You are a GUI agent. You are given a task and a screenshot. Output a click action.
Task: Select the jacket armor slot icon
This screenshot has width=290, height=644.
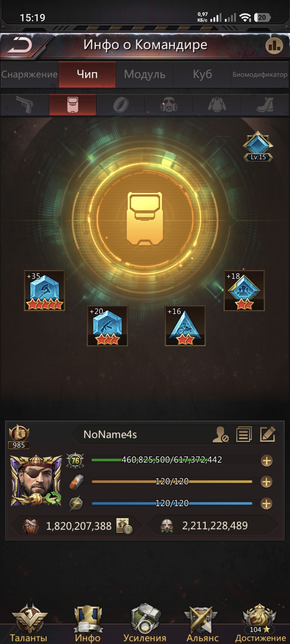point(217,104)
